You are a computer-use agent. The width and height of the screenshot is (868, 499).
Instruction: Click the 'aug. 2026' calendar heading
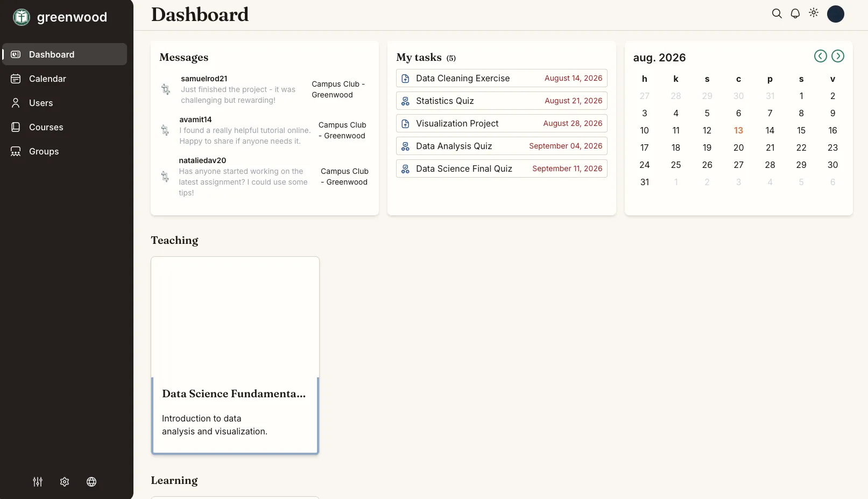coord(659,58)
